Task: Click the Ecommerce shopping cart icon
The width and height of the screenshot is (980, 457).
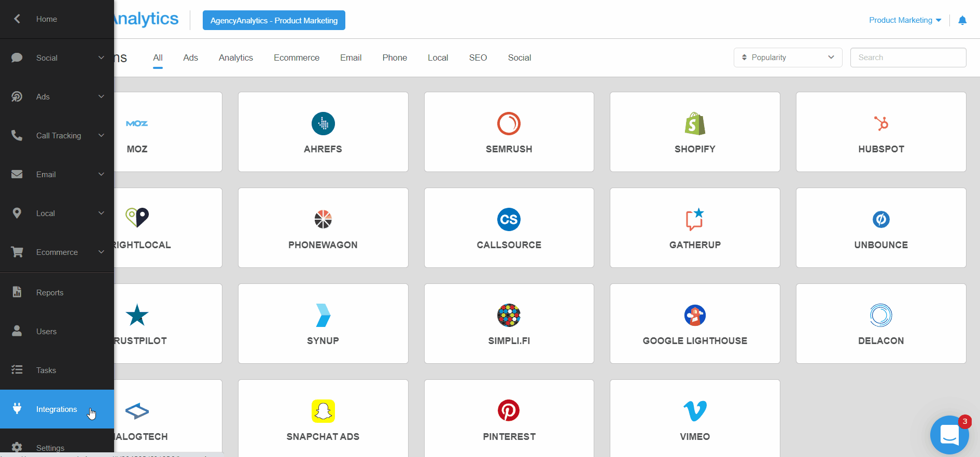Action: [17, 252]
